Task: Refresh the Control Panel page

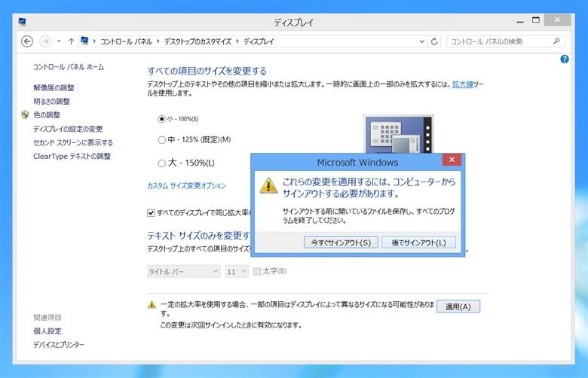Action: point(434,41)
